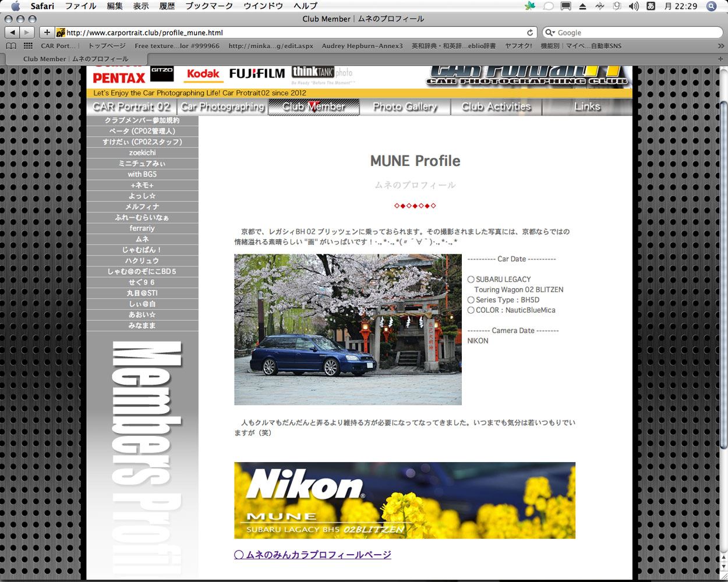Show more bookmarks via double-chevron
The width and height of the screenshot is (728, 582).
[720, 45]
